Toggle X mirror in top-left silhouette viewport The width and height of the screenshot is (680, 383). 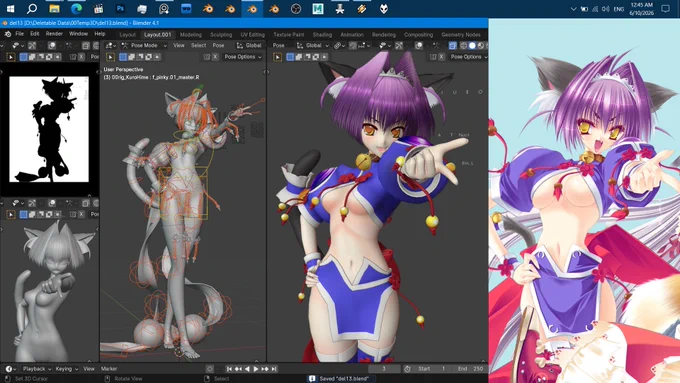coord(81,57)
